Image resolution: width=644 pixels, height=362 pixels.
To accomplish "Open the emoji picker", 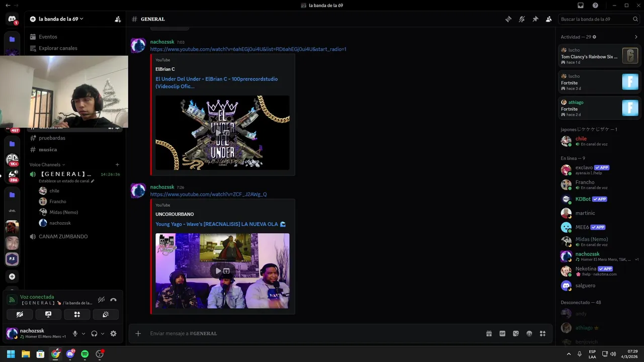I will click(x=529, y=333).
